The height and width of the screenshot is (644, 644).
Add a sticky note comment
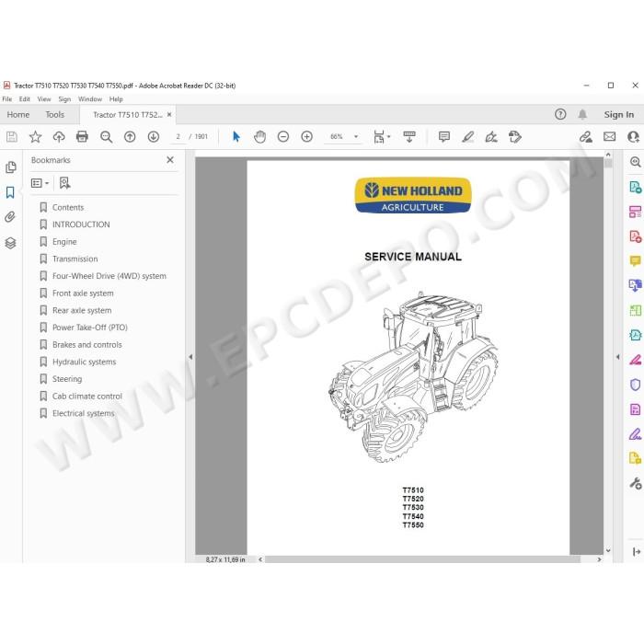tap(444, 137)
